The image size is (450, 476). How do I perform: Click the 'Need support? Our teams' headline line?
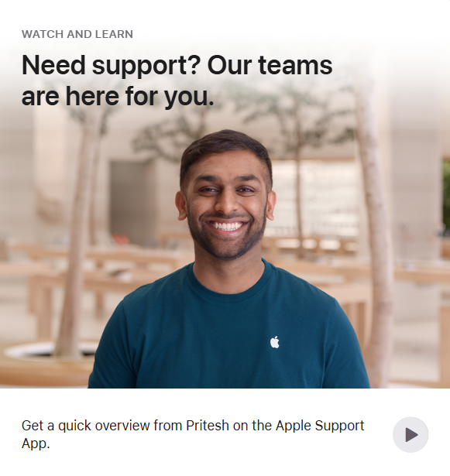coord(177,65)
